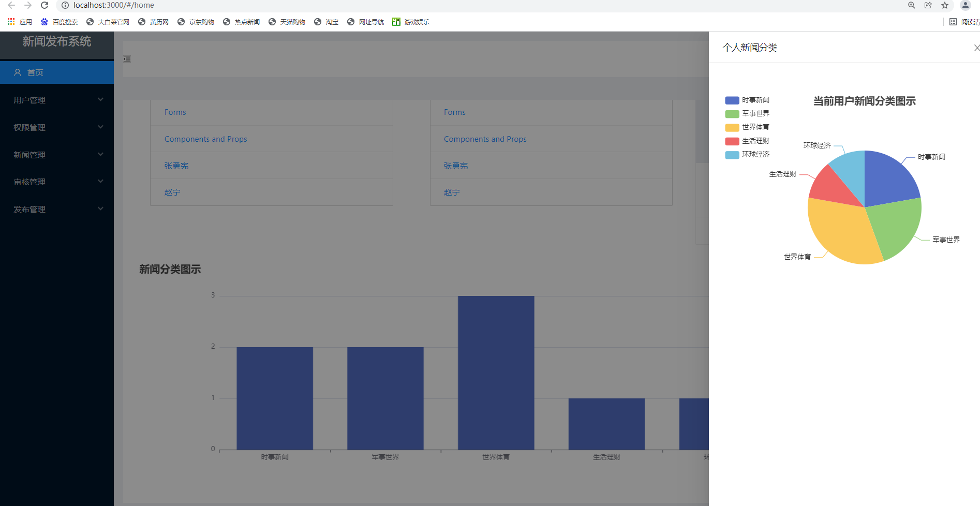980x506 pixels.
Task: Close the 个人新闻分类 drawer
Action: 976,48
